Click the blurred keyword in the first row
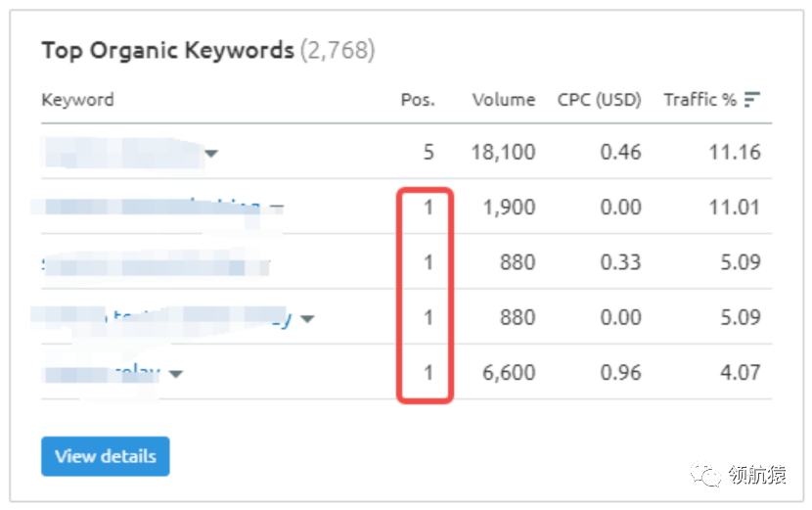Viewport: 812px width, 510px height. [117, 153]
